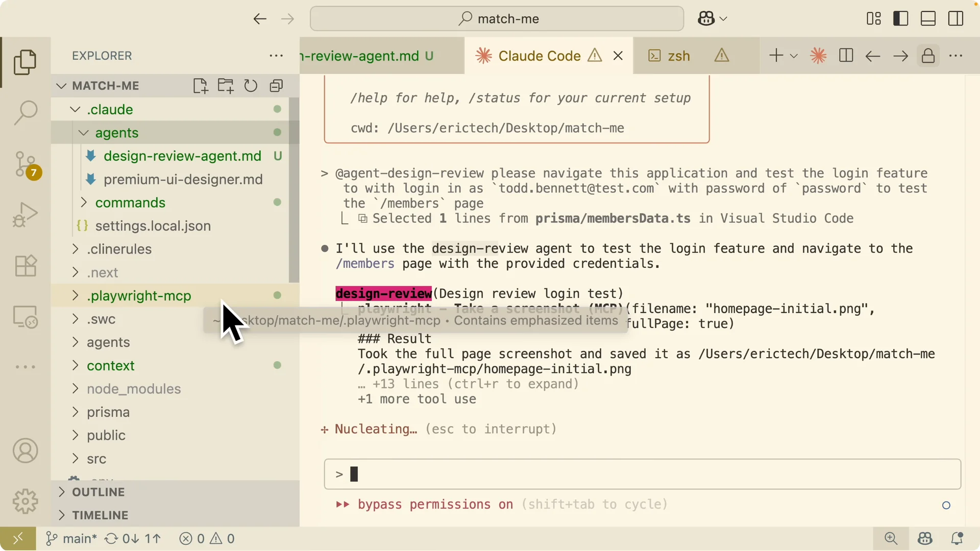980x551 pixels.
Task: Switch to the design-review-agent.md tab
Action: tap(382, 56)
